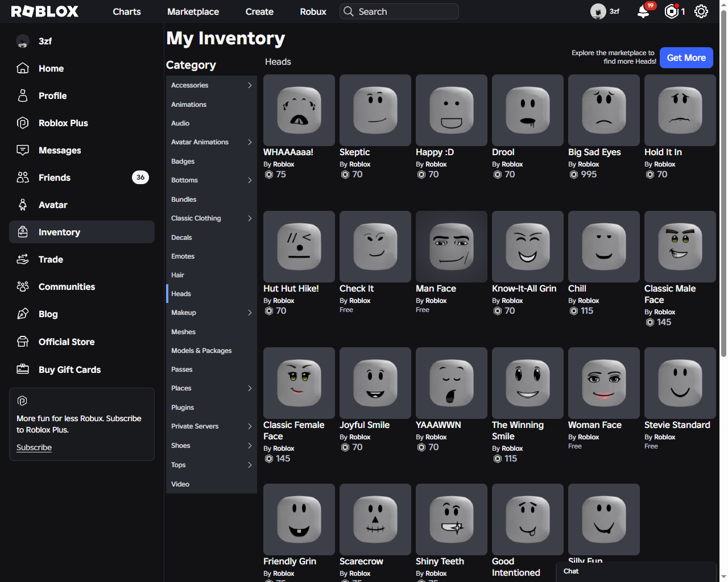Screen dimensions: 728x582
Task: Open the Hold It In head thumbnail
Action: pos(680,110)
